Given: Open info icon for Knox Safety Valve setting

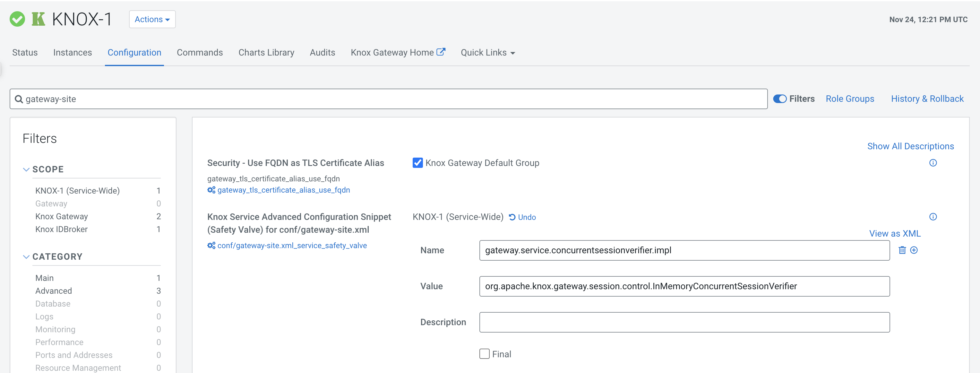Looking at the screenshot, I should pyautogui.click(x=933, y=217).
